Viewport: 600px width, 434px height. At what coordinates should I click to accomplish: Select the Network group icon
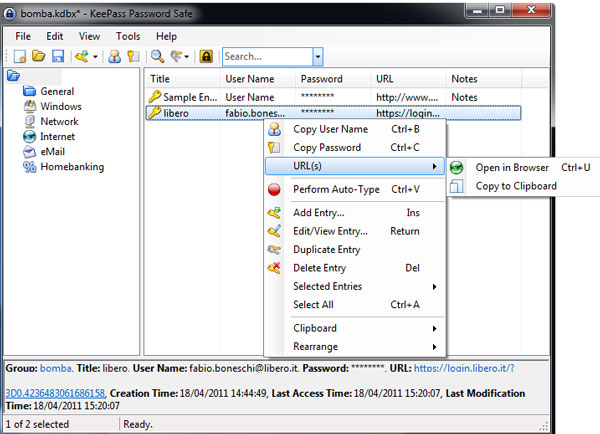(29, 121)
